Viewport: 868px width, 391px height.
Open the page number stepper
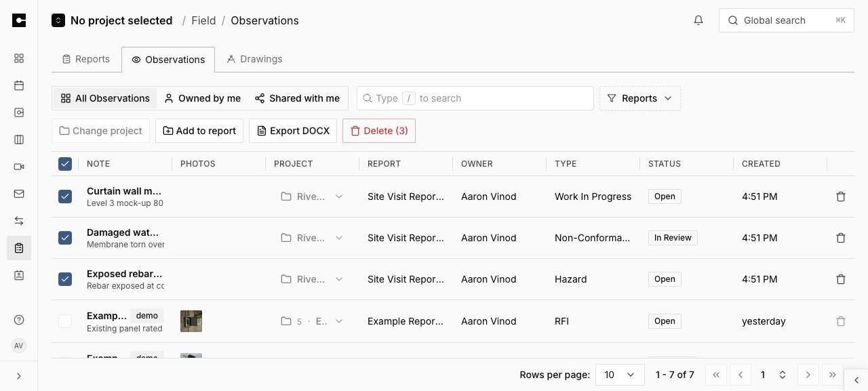click(x=782, y=375)
